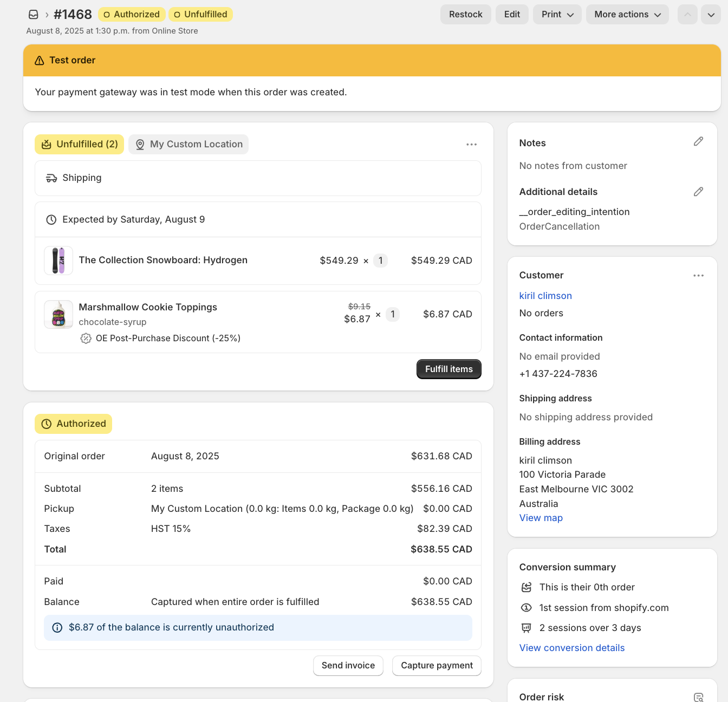The image size is (728, 702).
Task: Open View conversion details link
Action: [x=571, y=648]
